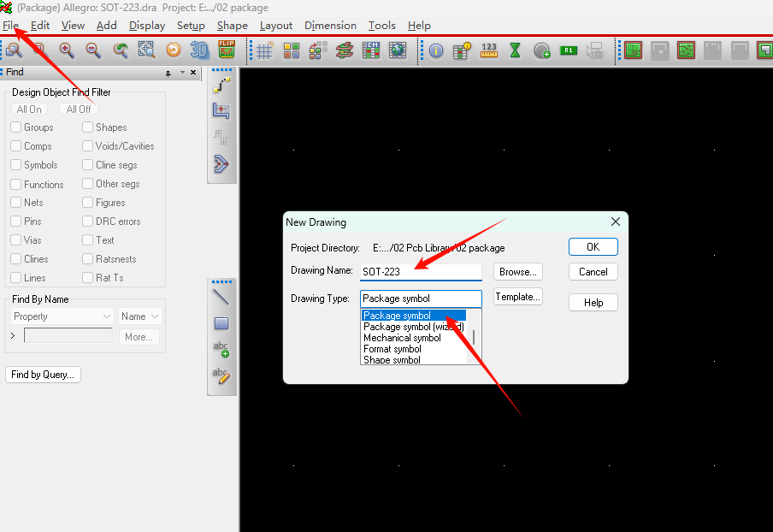Click the Find by Query... button
773x532 pixels.
pos(43,375)
